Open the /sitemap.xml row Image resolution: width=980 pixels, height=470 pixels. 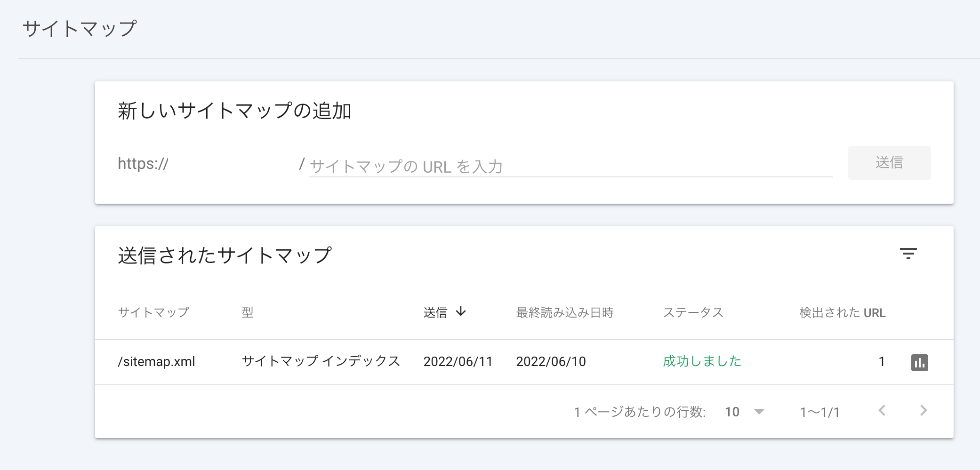coord(524,362)
